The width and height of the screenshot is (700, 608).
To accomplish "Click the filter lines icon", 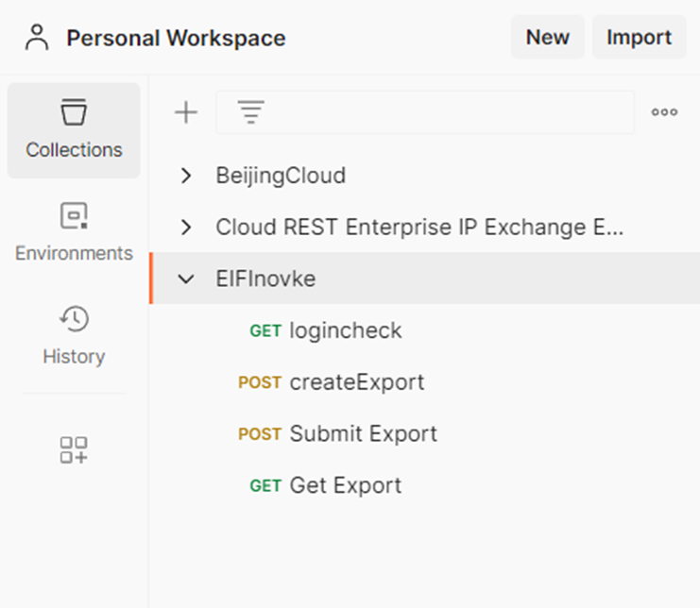I will coord(251,112).
